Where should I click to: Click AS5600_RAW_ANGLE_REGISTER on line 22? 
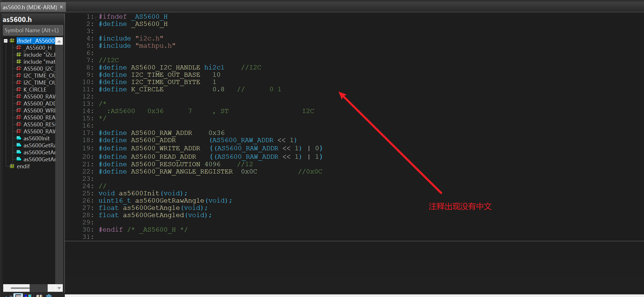pyautogui.click(x=182, y=171)
